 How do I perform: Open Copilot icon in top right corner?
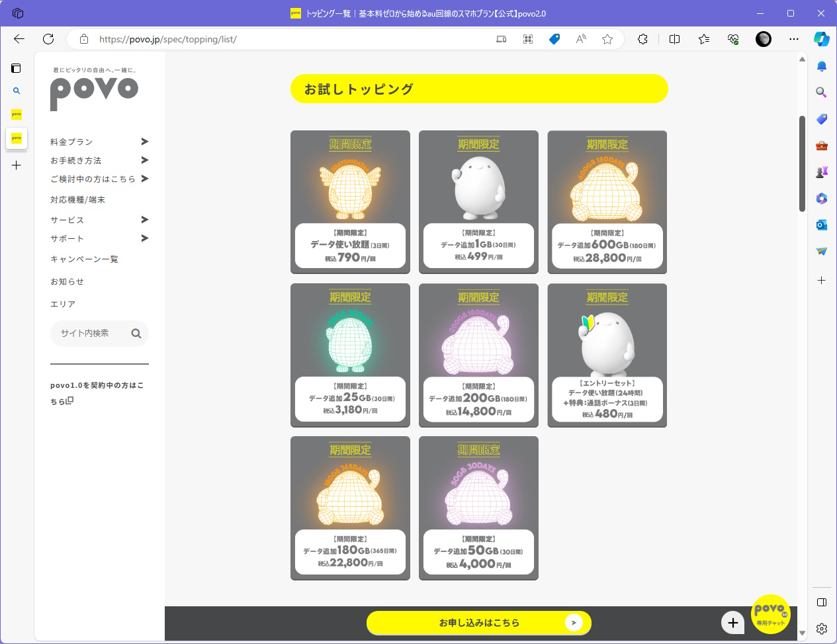pyautogui.click(x=821, y=39)
